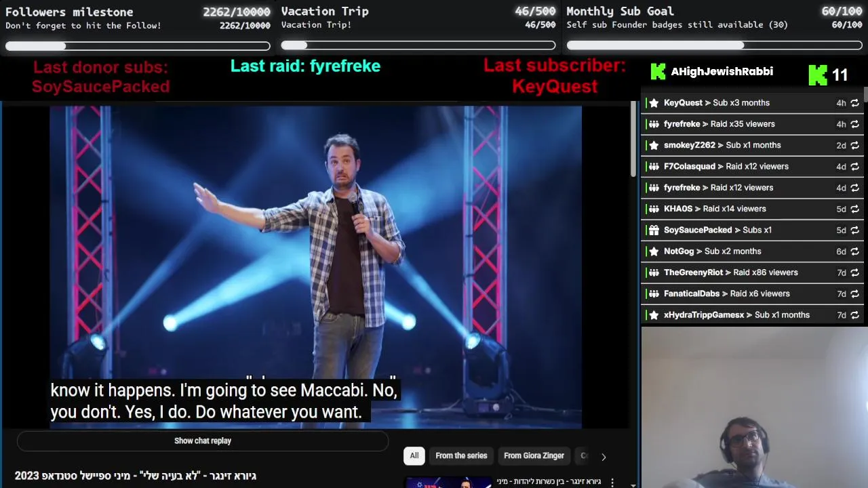The width and height of the screenshot is (868, 488).
Task: Replay the smokeyZ262 sub alert
Action: [x=854, y=145]
